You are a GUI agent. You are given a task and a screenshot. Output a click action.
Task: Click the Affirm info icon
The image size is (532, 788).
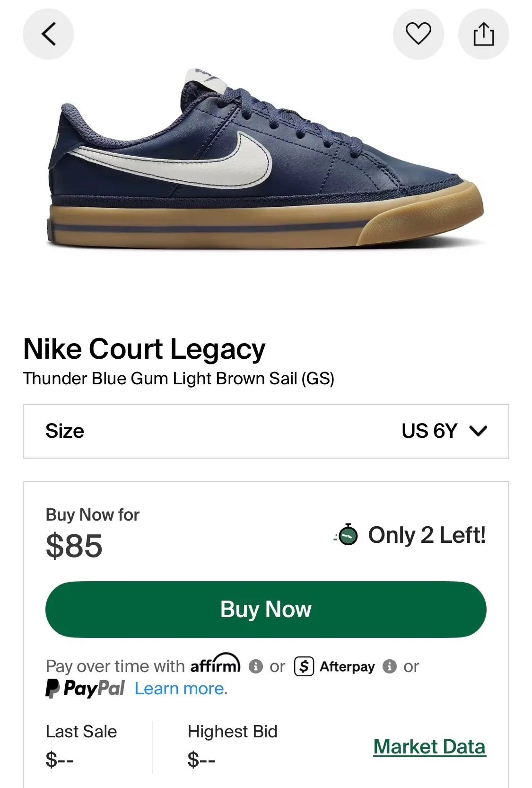(x=255, y=666)
